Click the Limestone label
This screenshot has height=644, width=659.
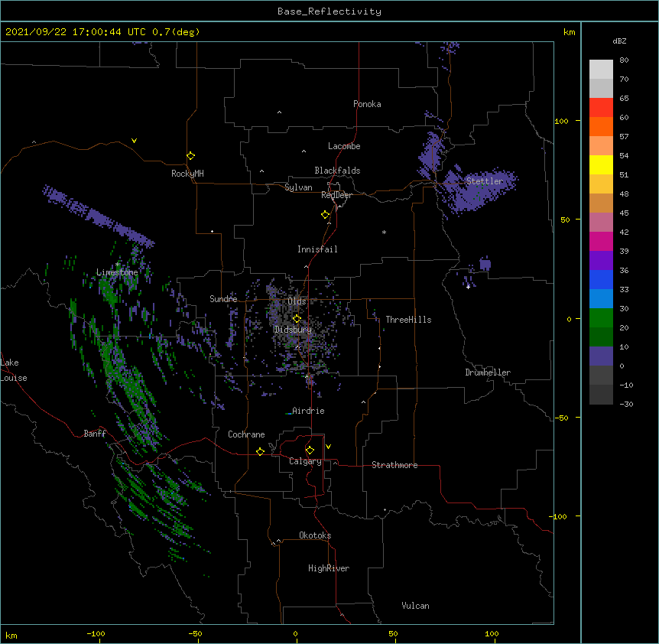117,272
